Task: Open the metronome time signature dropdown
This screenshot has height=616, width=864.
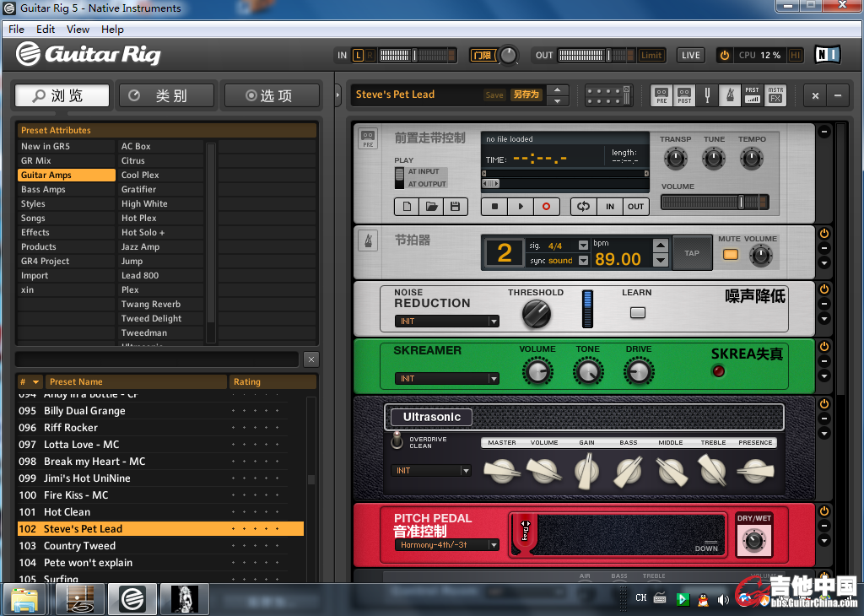Action: (583, 246)
